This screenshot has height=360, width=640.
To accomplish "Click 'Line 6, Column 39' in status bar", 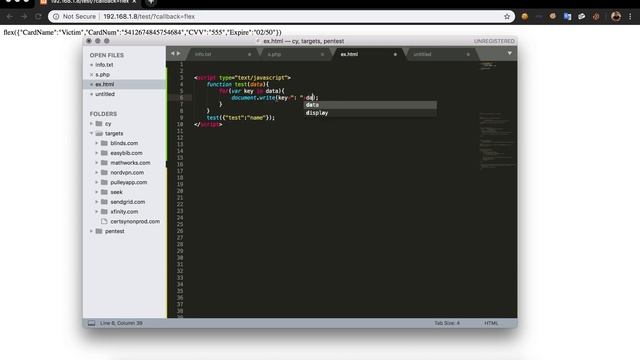I will (x=121, y=323).
